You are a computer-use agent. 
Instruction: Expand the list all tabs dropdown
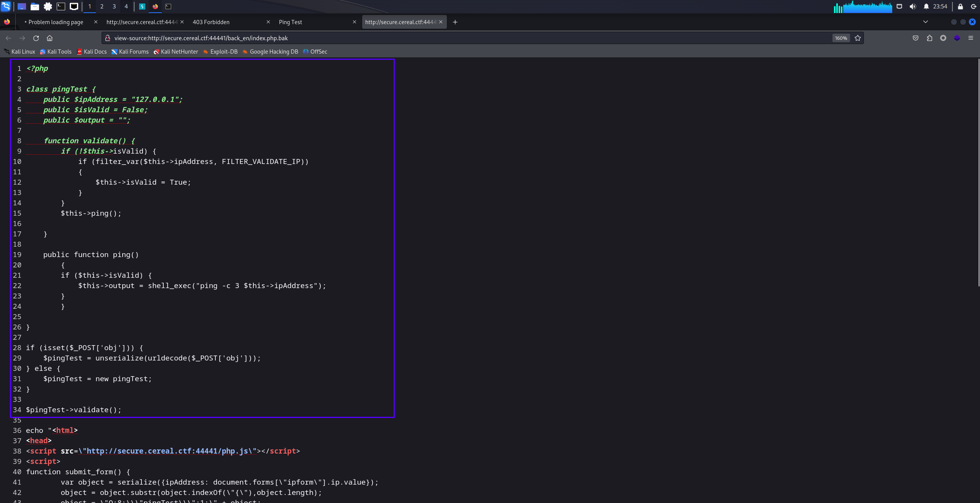coord(926,22)
